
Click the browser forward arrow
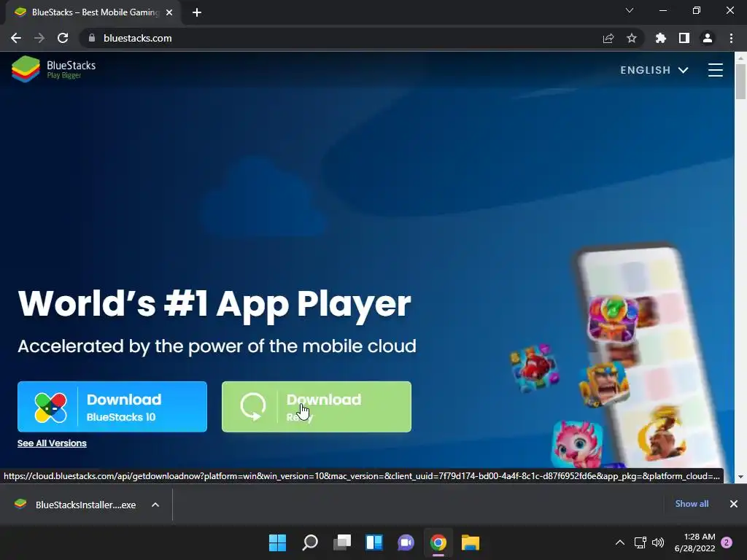pyautogui.click(x=39, y=38)
